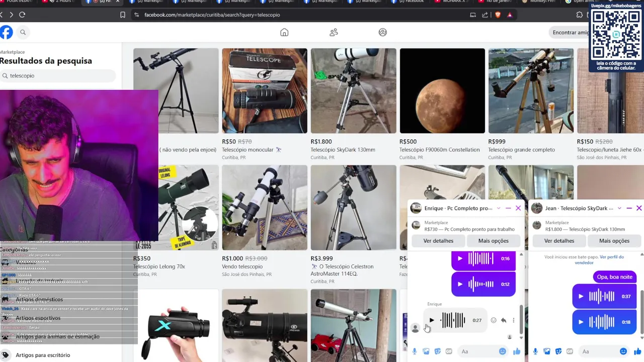Screen dimensions: 644x362
Task: Go to Facebook Home icon
Action: coord(284,32)
